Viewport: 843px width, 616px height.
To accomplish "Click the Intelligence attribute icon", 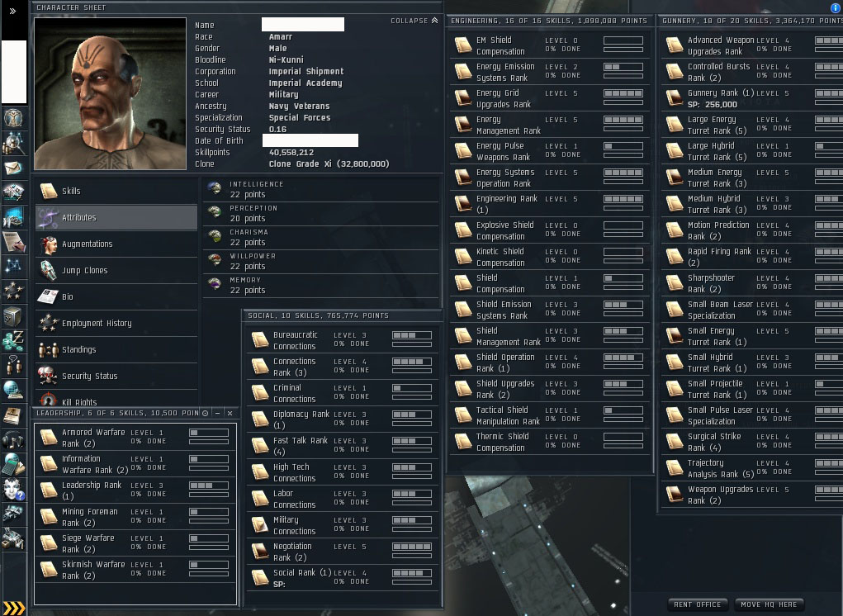I will point(215,188).
